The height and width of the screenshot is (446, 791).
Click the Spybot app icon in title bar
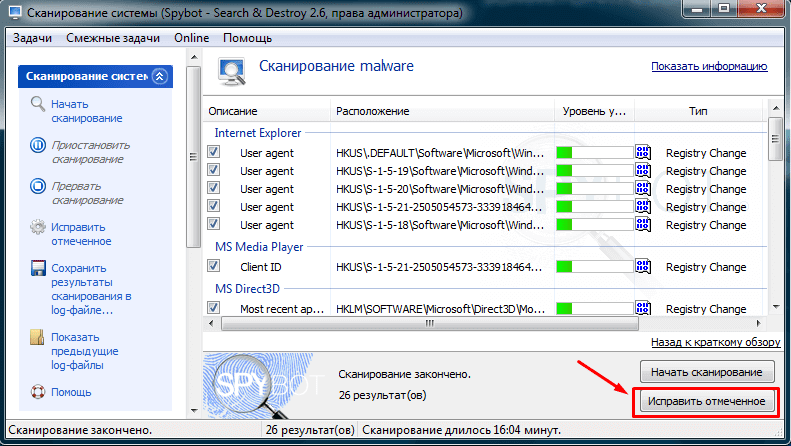click(15, 12)
